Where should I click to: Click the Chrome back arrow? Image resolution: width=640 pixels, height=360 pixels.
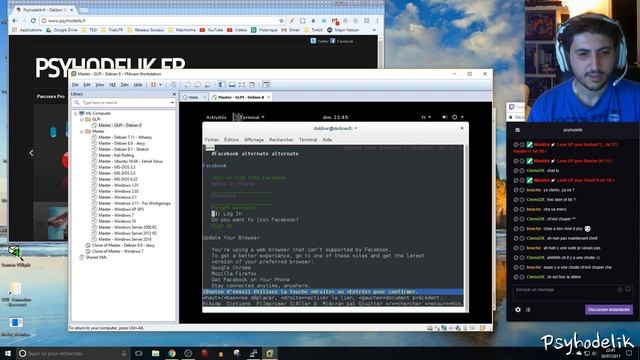tap(15, 21)
